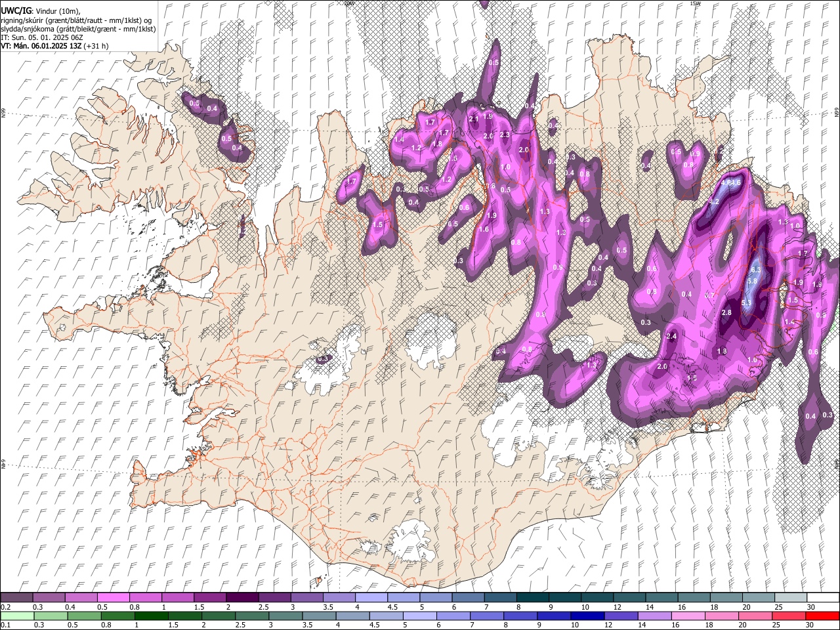Viewport: 840px width, 630px height.
Task: Click the upper legend swatch starting at 0.2
Action: tap(16, 597)
